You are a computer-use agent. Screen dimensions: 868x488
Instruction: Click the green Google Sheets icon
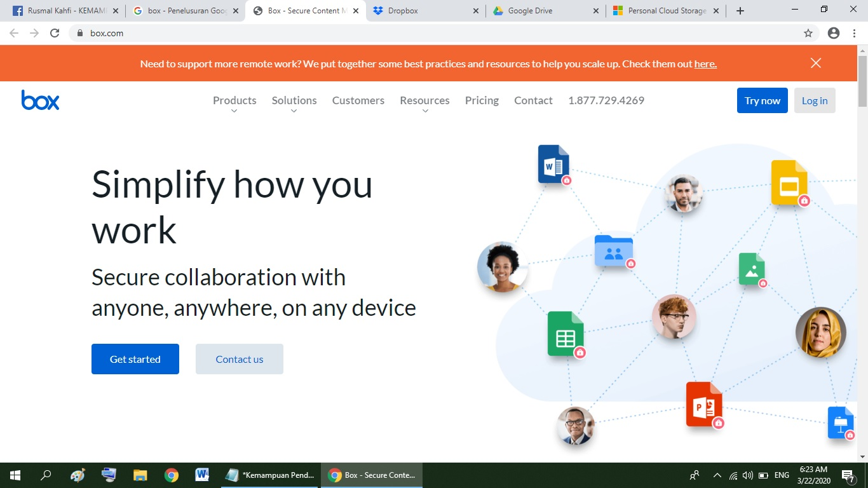(565, 334)
